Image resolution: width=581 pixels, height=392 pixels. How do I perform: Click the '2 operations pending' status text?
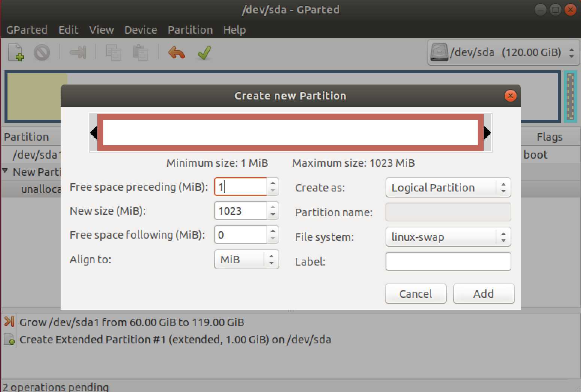(x=55, y=387)
